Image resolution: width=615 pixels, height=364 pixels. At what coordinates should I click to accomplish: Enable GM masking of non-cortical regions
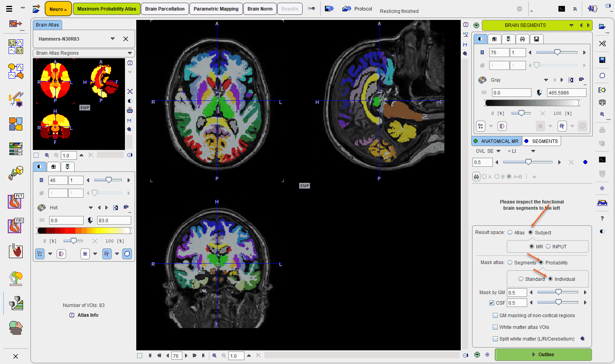pos(495,315)
